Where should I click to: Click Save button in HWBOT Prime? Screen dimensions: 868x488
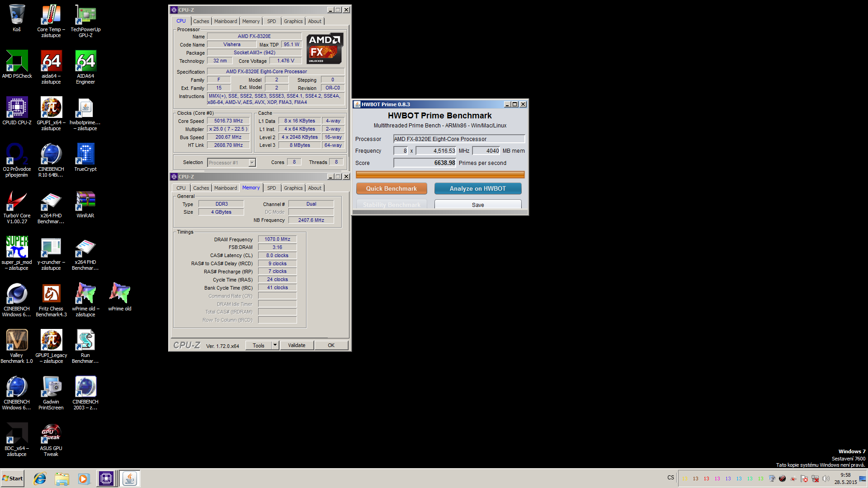coord(478,205)
